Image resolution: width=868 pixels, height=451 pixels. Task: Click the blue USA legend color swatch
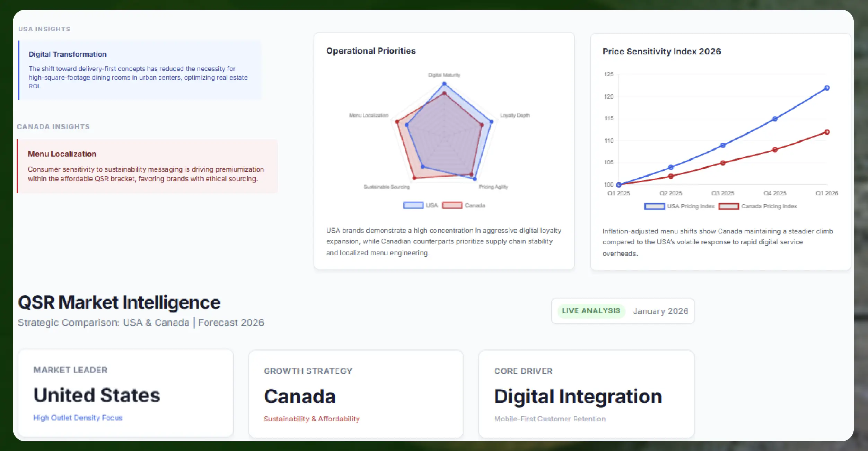[413, 205]
